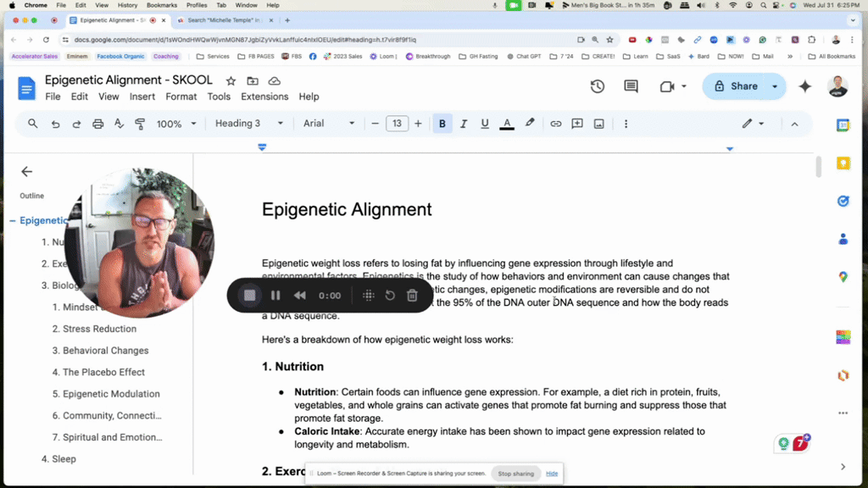Increase font size with plus

(418, 124)
